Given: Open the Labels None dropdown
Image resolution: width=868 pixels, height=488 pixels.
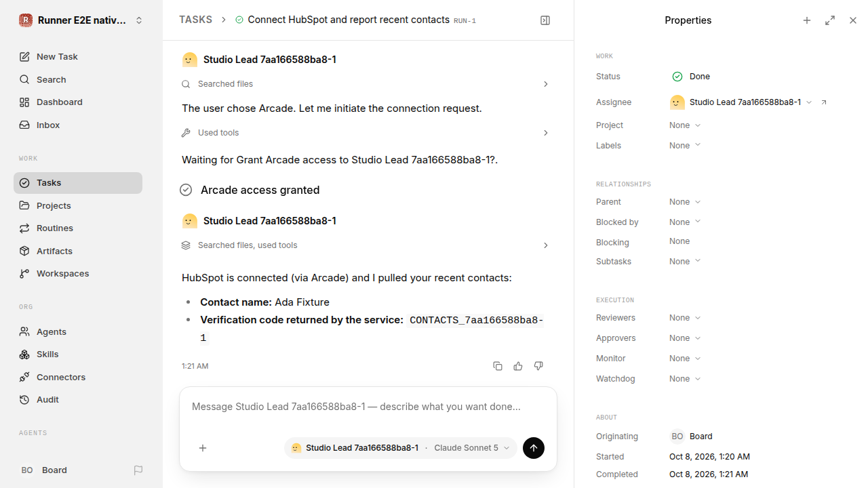Looking at the screenshot, I should [x=685, y=146].
